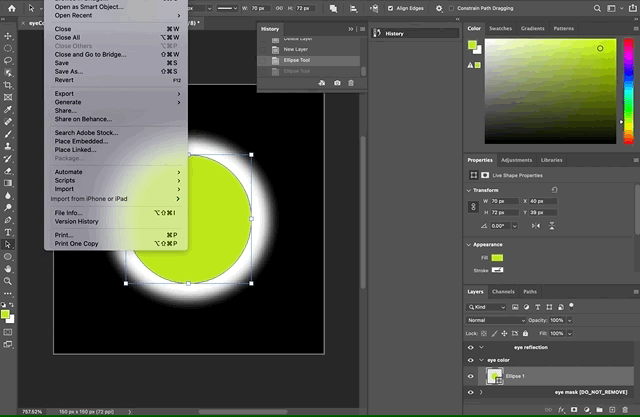Viewport: 640px width, 417px height.
Task: Collapse the Transform section in Properties
Action: (x=471, y=189)
